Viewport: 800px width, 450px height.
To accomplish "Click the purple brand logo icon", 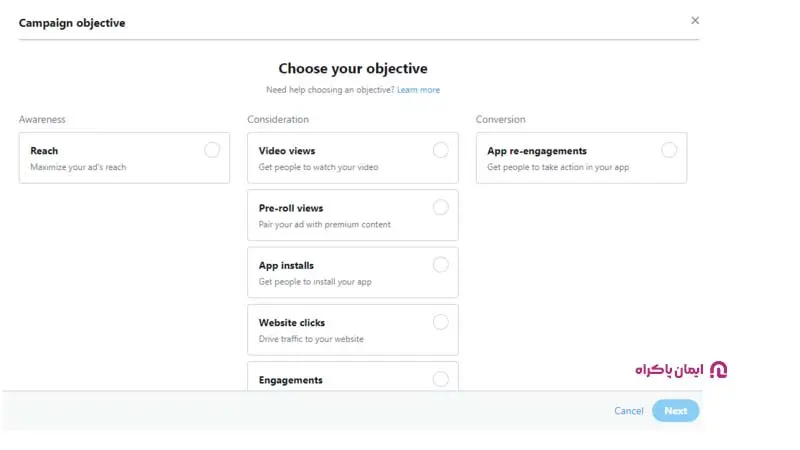I will point(718,370).
